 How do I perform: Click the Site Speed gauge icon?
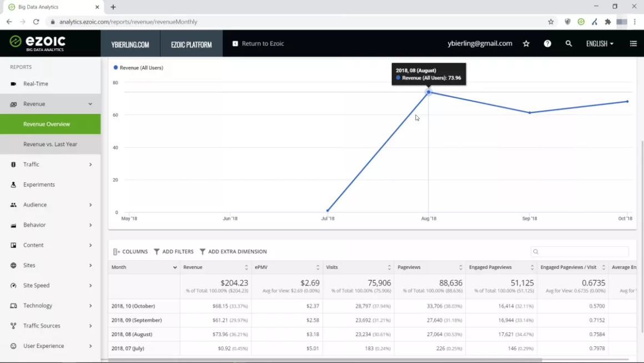(13, 285)
